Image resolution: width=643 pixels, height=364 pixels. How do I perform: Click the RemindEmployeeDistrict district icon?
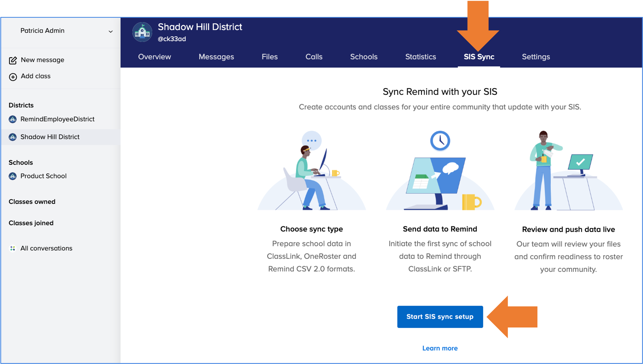(x=13, y=119)
